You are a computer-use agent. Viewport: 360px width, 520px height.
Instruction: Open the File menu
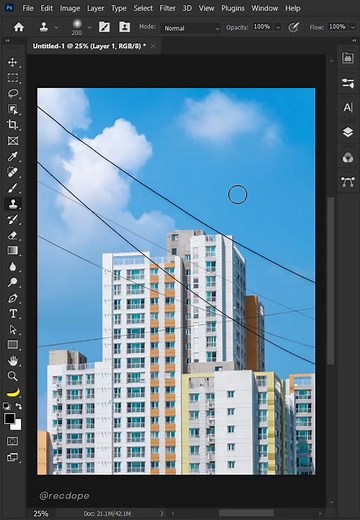28,8
